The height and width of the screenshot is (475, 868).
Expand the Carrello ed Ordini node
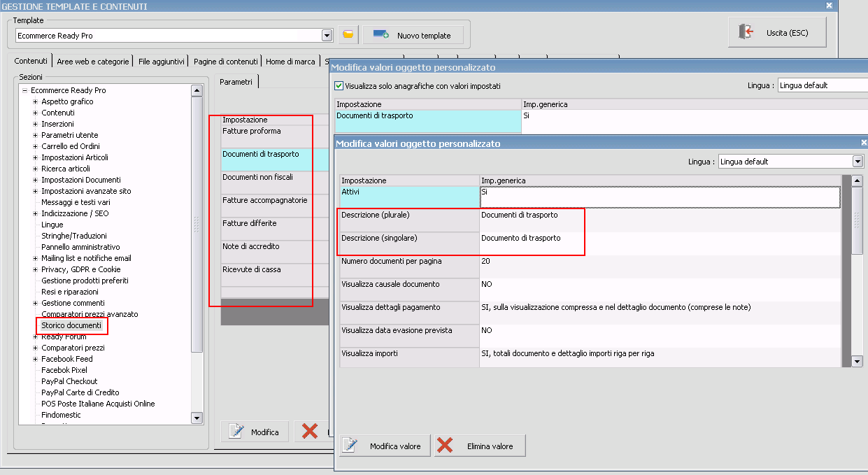click(35, 146)
